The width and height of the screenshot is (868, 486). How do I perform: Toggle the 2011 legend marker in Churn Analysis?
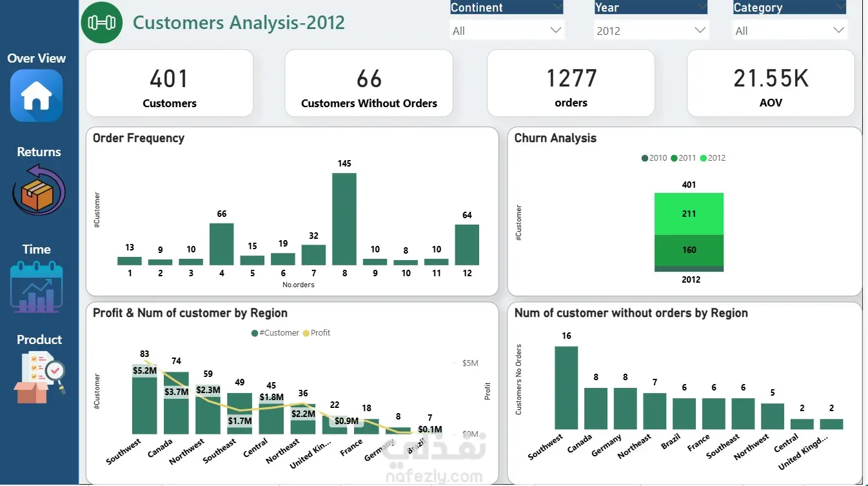pos(674,158)
